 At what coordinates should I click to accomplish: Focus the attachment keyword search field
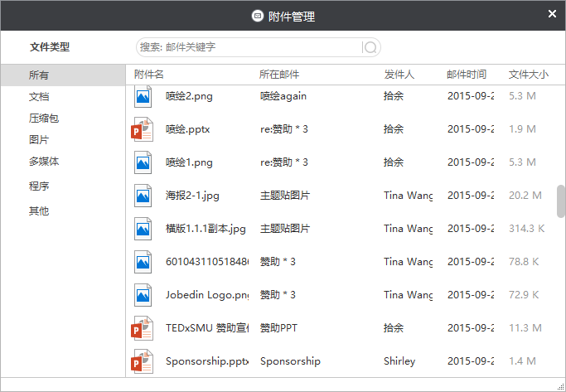pyautogui.click(x=249, y=47)
